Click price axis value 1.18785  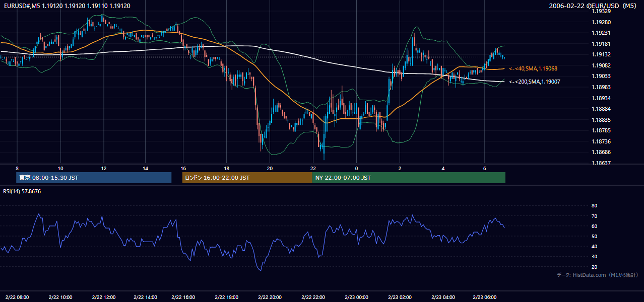(x=601, y=130)
